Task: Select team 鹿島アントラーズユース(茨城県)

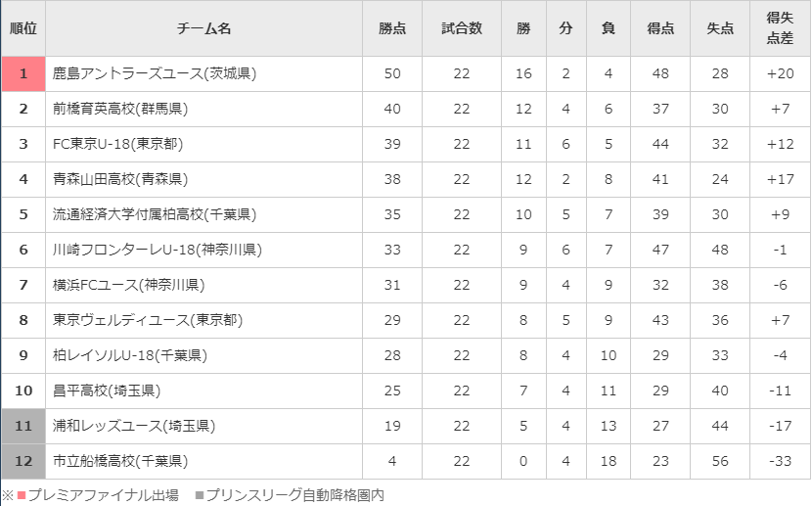Action: (155, 73)
